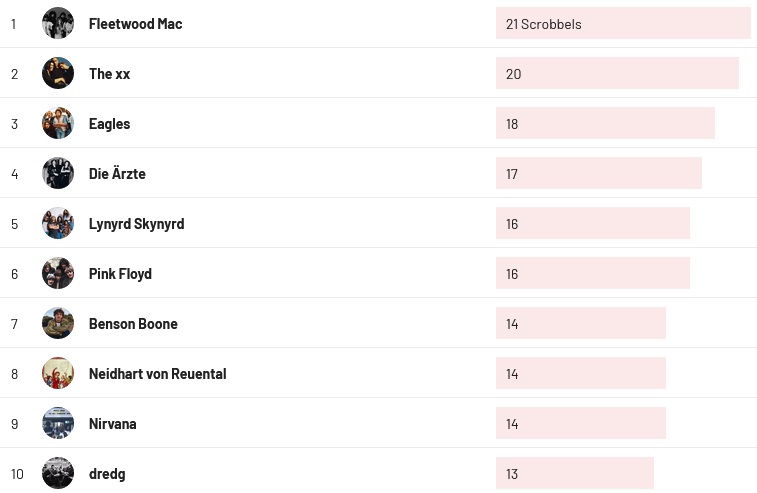Viewport: 757px width, 493px height.
Task: Click Fleetwood Mac artist avatar
Action: coord(58,23)
